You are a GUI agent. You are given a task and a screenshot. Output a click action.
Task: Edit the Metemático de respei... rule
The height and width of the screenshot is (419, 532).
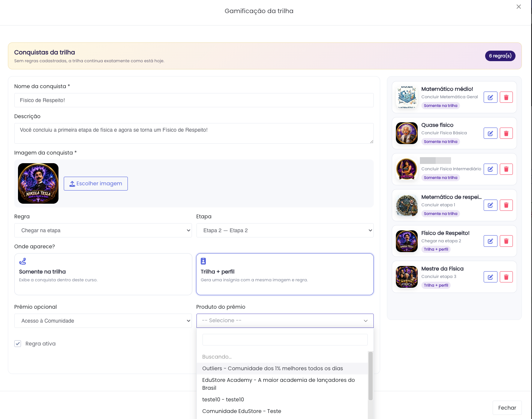[x=490, y=205]
